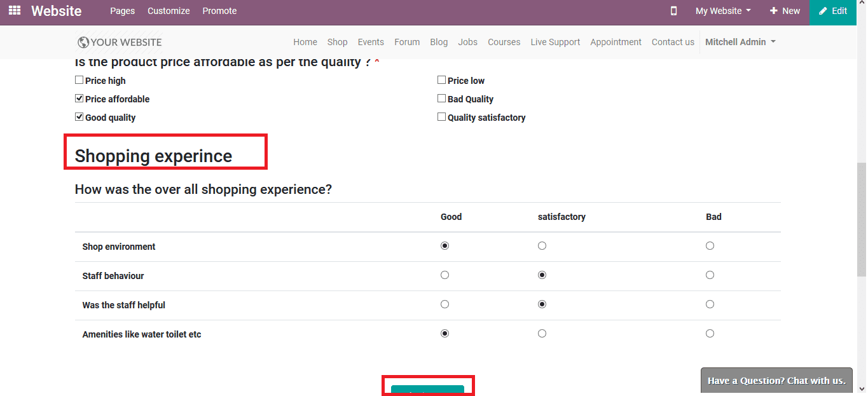Click the Shop environment row label
868x396 pixels.
click(119, 247)
